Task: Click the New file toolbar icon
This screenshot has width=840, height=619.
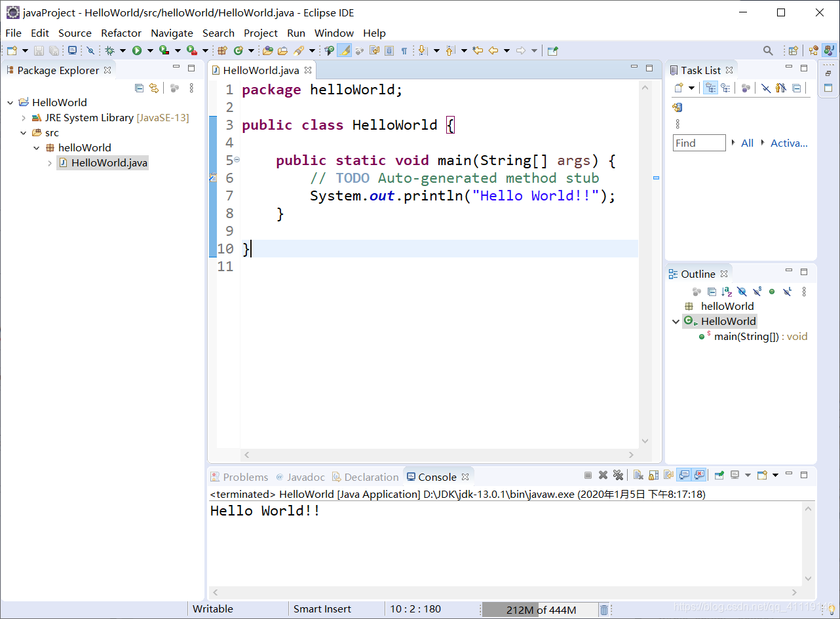Action: coord(12,50)
